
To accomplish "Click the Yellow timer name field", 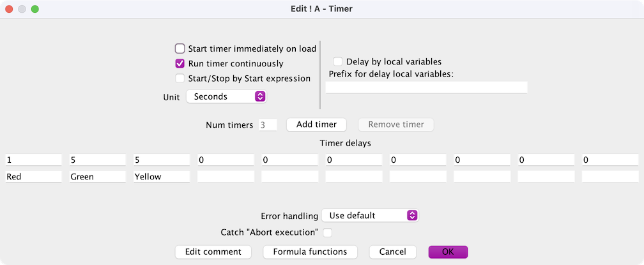I will [x=162, y=176].
